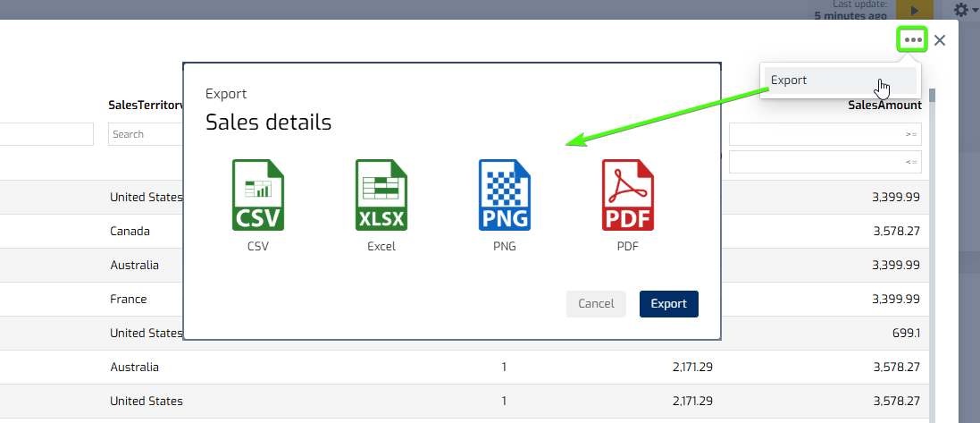The height and width of the screenshot is (423, 980).
Task: Click the yellow play refresh button
Action: pos(915,10)
